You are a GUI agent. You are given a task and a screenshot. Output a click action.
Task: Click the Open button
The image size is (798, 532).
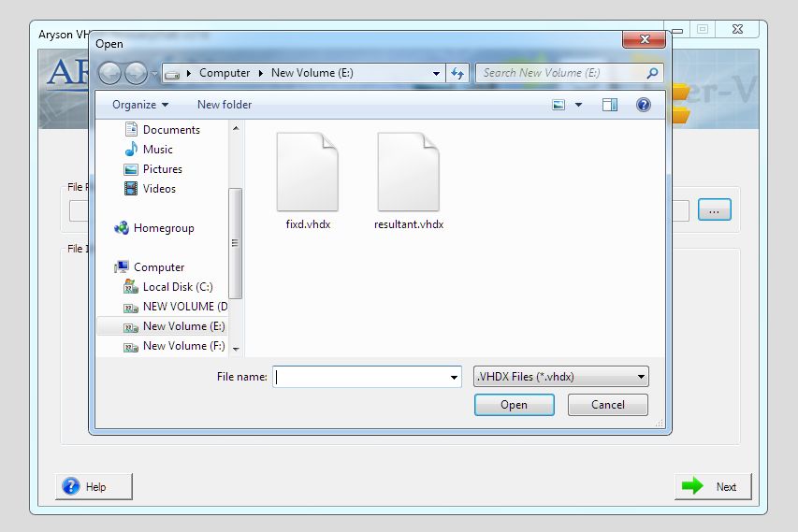pos(514,405)
